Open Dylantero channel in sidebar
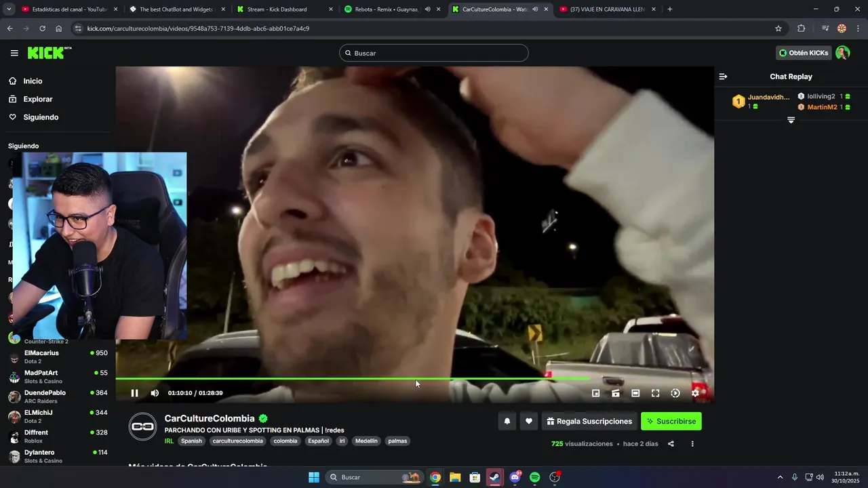This screenshot has height=488, width=868. (58, 456)
